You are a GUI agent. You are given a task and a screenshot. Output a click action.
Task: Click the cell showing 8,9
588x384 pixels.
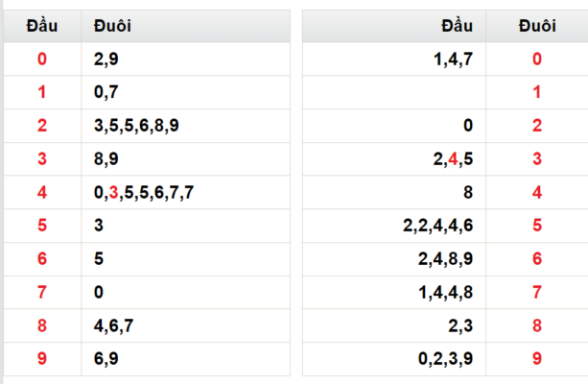click(186, 159)
